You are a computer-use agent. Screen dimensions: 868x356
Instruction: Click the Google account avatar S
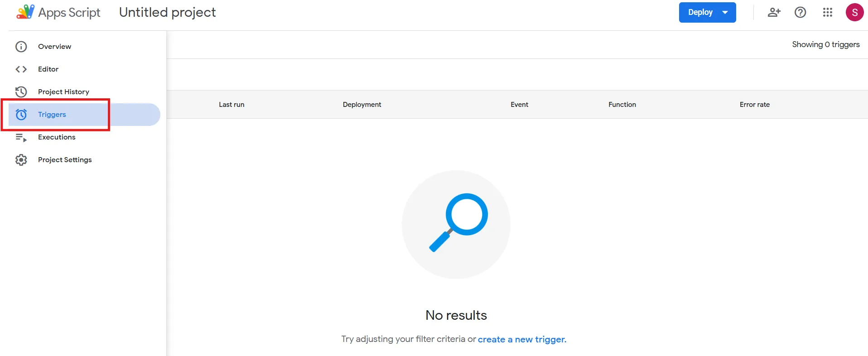(855, 12)
